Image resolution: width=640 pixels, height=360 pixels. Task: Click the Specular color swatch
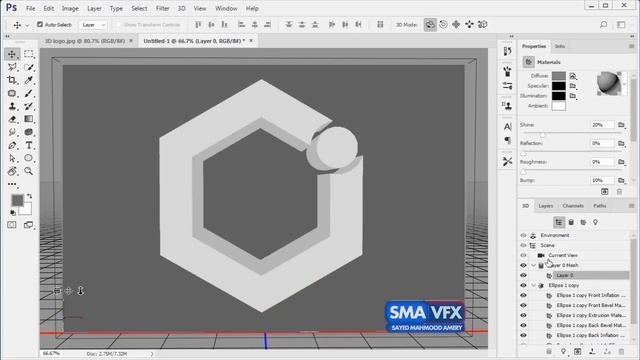coord(559,86)
